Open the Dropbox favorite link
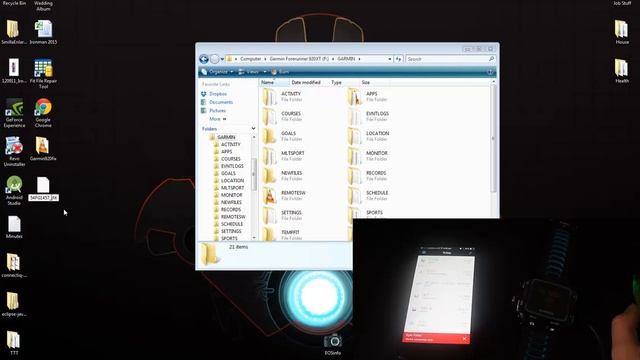The width and height of the screenshot is (640, 360). pos(213,94)
